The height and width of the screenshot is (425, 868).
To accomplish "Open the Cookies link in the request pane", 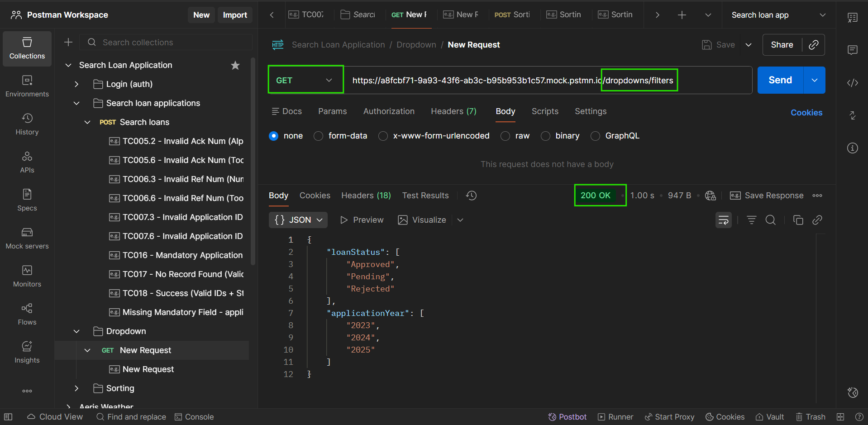I will tap(806, 113).
